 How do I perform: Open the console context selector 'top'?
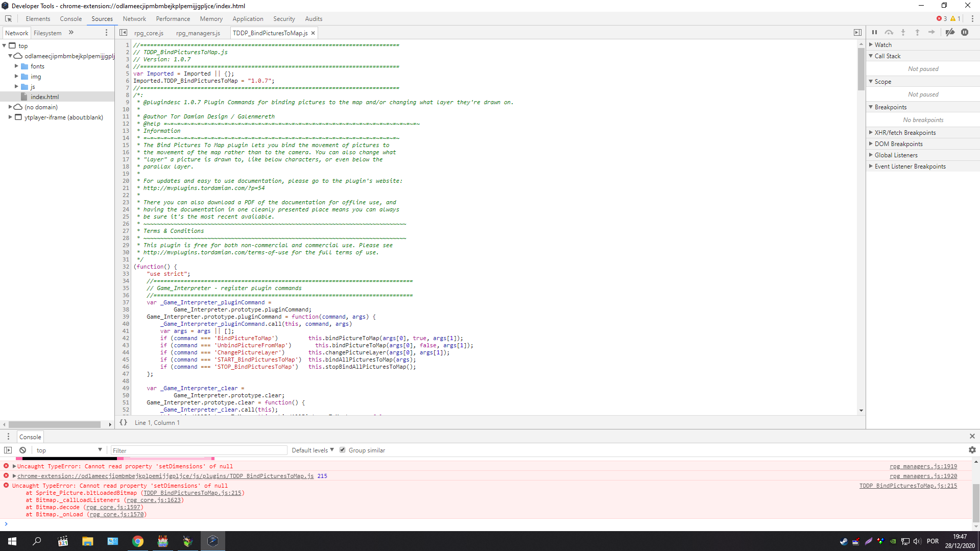(69, 450)
